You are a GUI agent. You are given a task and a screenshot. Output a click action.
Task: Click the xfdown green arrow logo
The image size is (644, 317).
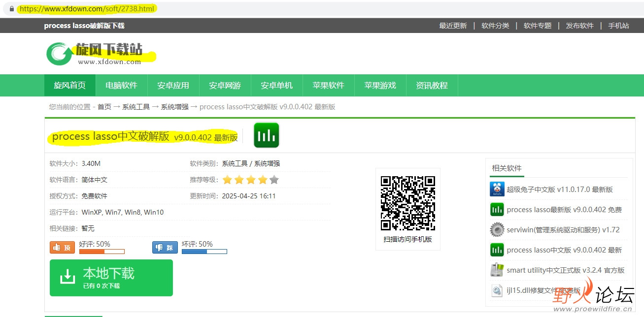click(x=60, y=54)
